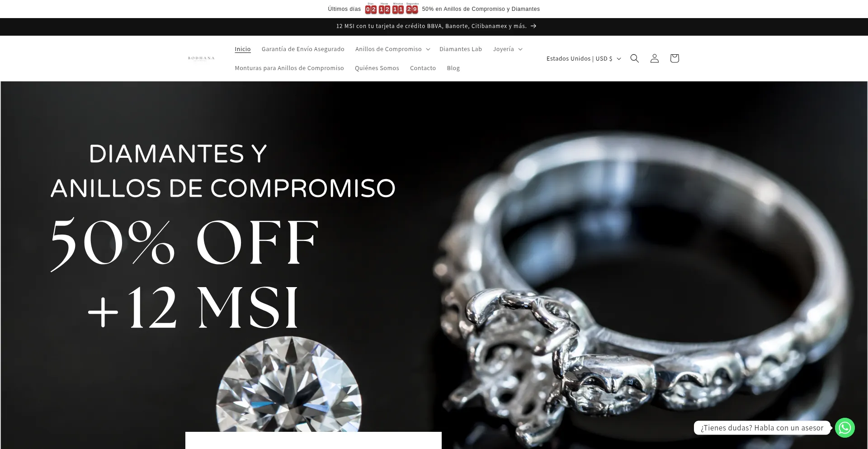Open the account login icon
The width and height of the screenshot is (868, 449).
tap(654, 58)
